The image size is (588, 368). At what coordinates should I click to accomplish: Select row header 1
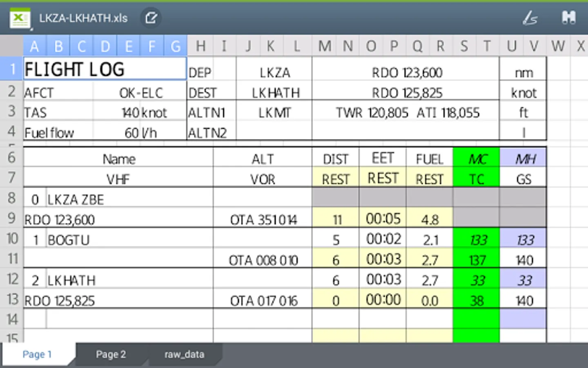coord(11,69)
